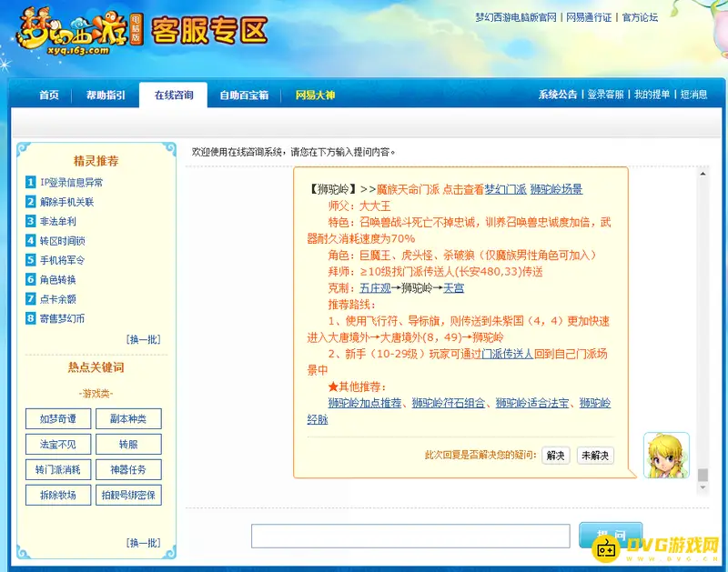Image resolution: width=728 pixels, height=572 pixels.
Task: Choose the 神器任务 keyword button
Action: pos(128,469)
